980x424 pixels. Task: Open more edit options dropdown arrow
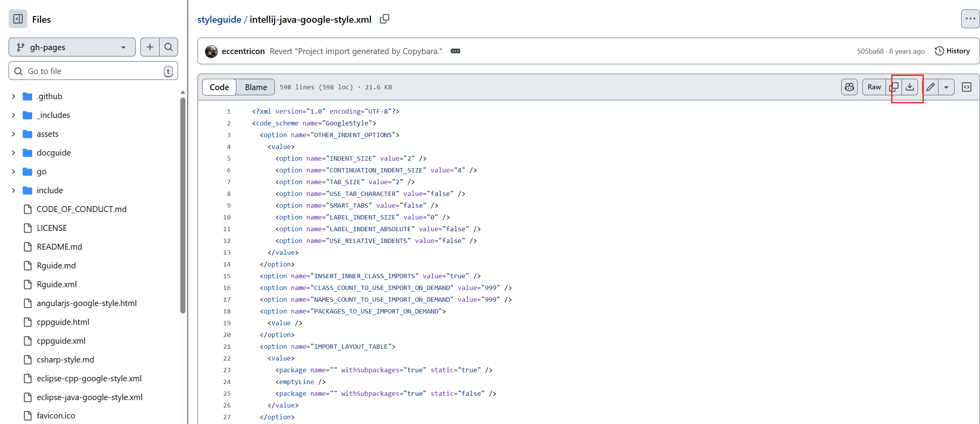point(946,87)
